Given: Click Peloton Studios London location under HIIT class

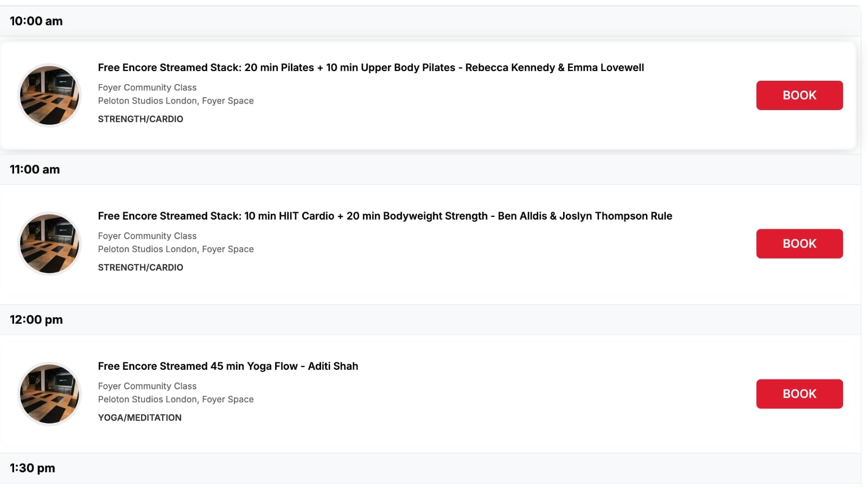Looking at the screenshot, I should click(x=176, y=249).
